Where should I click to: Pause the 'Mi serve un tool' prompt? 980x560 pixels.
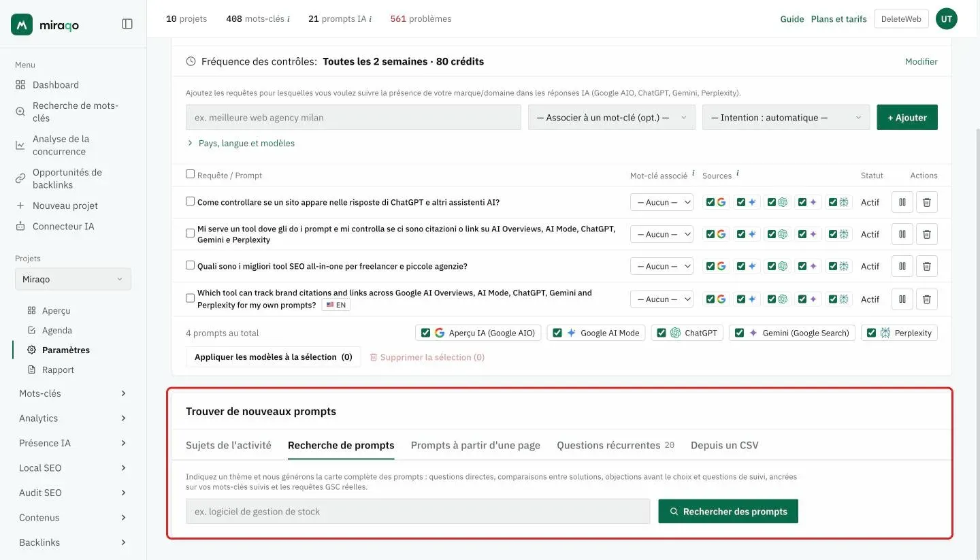[902, 234]
